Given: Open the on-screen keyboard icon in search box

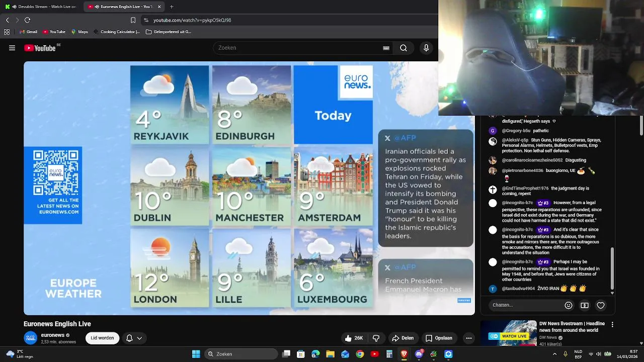Looking at the screenshot, I should (386, 48).
